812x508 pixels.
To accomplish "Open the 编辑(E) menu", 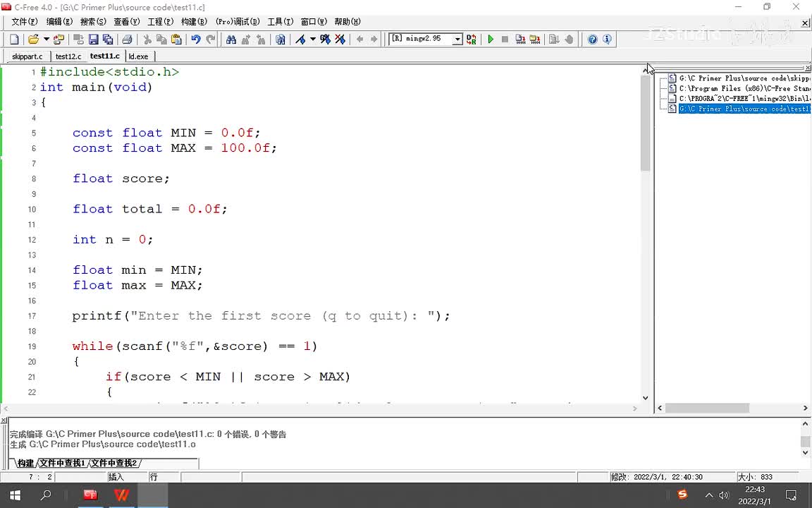I will [59, 22].
